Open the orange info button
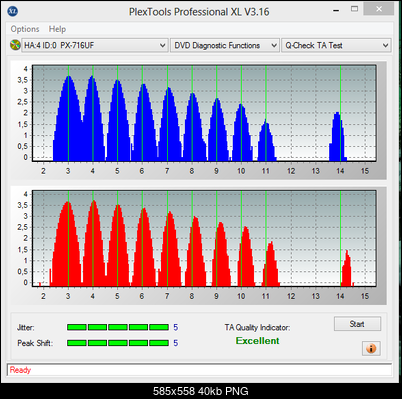Viewport: 402px width, 399px height. tap(371, 349)
